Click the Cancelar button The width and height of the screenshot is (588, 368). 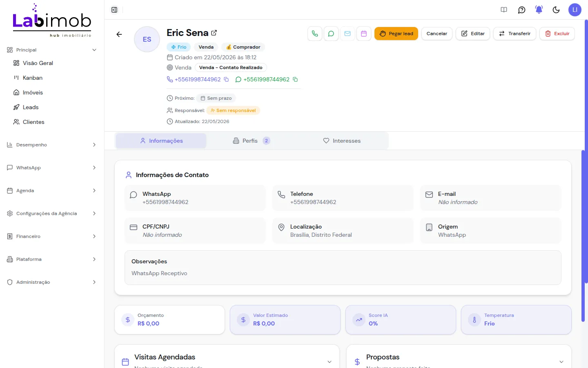(x=437, y=34)
